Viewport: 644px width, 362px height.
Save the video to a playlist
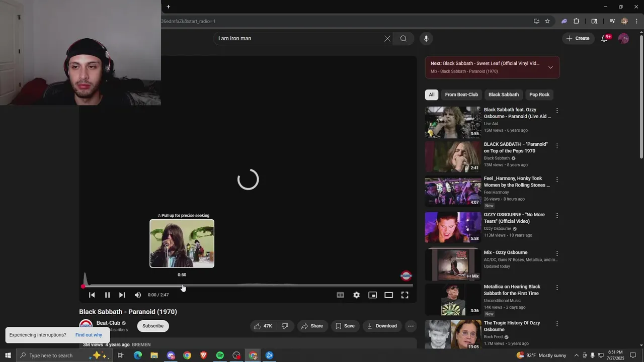click(x=345, y=326)
